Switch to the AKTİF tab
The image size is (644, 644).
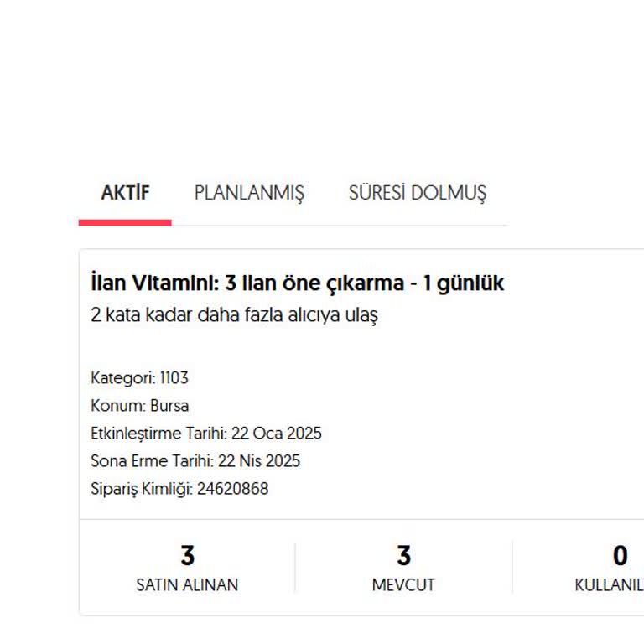click(125, 193)
